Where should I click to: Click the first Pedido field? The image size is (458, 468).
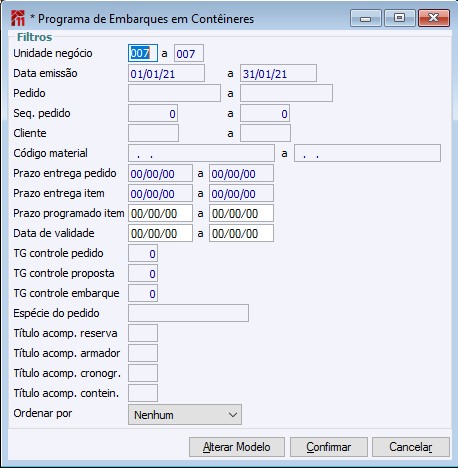[x=174, y=93]
